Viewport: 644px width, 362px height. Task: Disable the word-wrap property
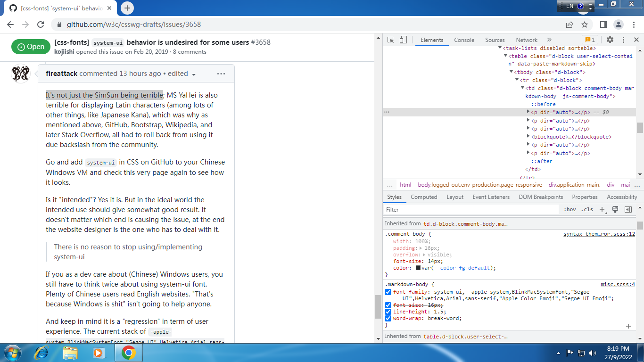[388, 318]
